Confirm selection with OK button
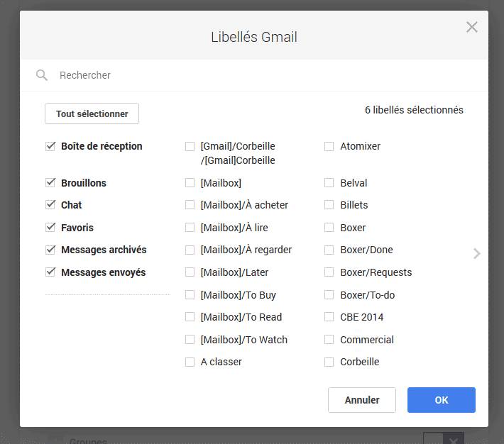Image resolution: width=504 pixels, height=444 pixels. 442,400
